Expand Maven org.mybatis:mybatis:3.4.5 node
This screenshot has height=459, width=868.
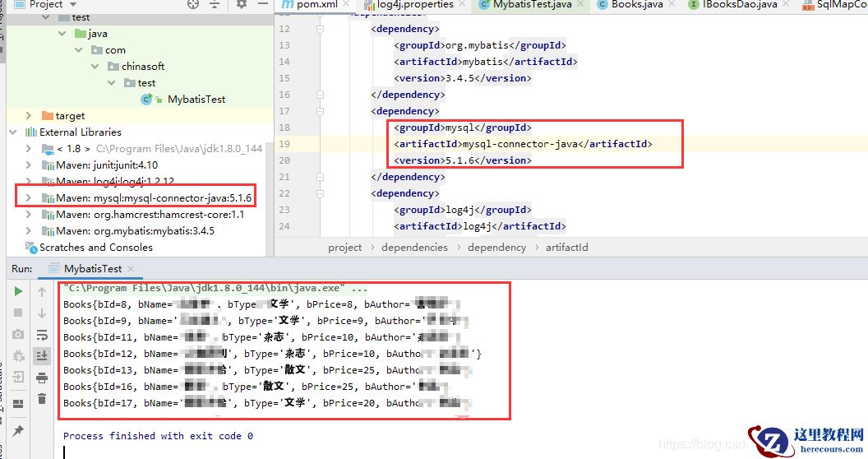click(x=29, y=231)
